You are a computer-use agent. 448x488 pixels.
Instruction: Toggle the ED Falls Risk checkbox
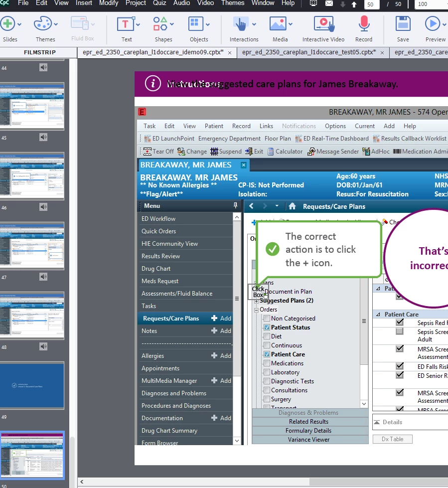400,366
